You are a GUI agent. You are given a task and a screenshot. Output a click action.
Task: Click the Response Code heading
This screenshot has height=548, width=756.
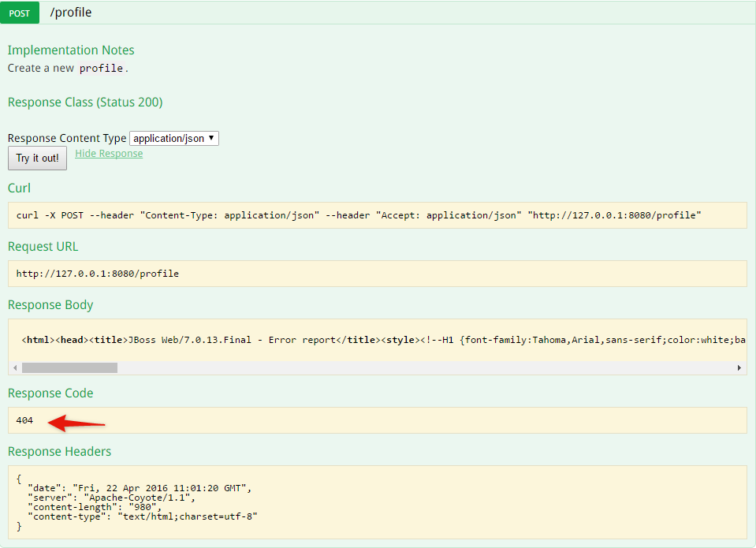(50, 393)
